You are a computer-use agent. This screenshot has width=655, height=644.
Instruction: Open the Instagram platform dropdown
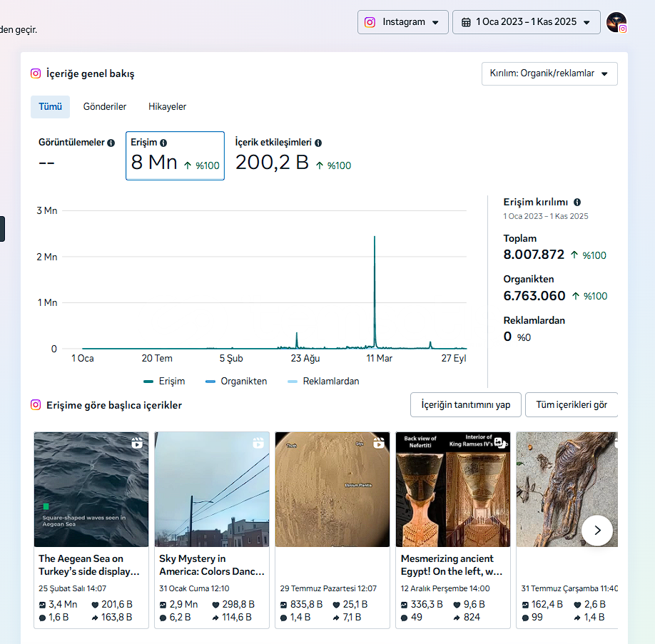pyautogui.click(x=403, y=22)
